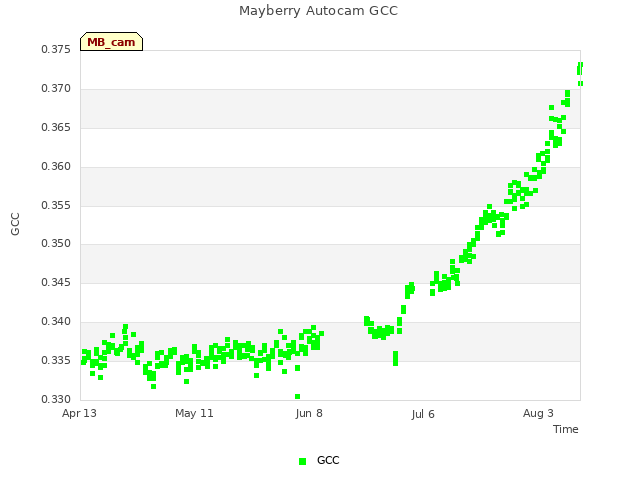The width and height of the screenshot is (640, 480).
Task: Click the lowest outlier data point near Jun 8
Action: (298, 396)
